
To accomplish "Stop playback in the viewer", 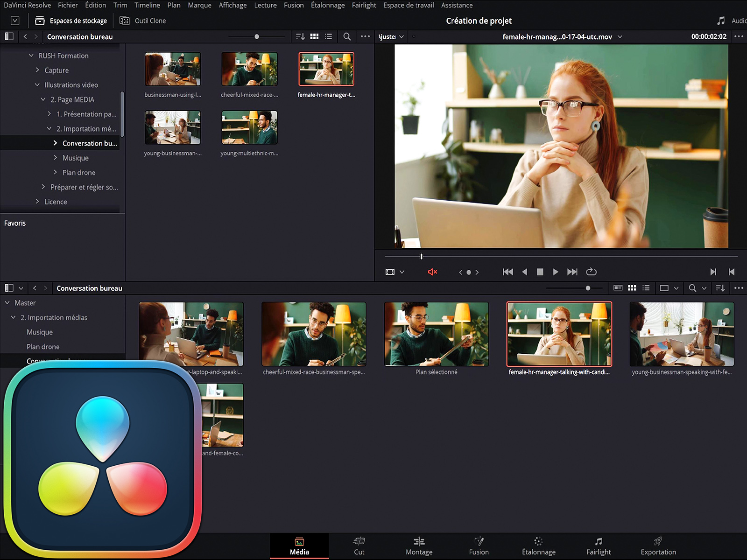I will pyautogui.click(x=540, y=272).
